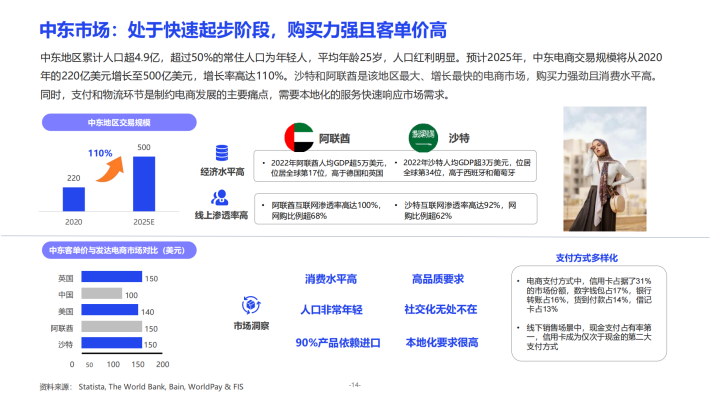The width and height of the screenshot is (710, 399).
Task: Click the UAE flag icon
Action: click(299, 137)
